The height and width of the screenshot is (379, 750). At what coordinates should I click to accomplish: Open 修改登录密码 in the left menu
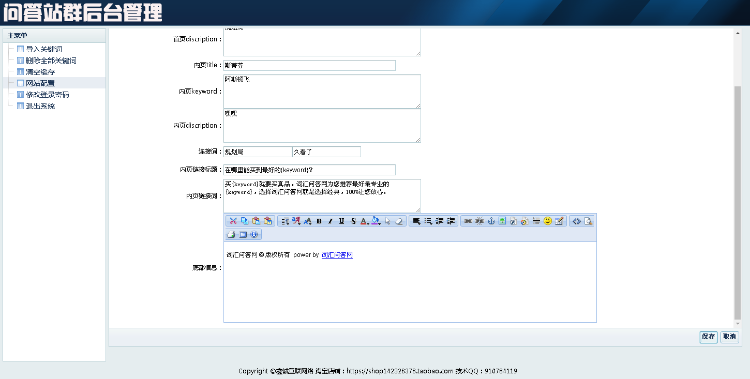[47, 95]
